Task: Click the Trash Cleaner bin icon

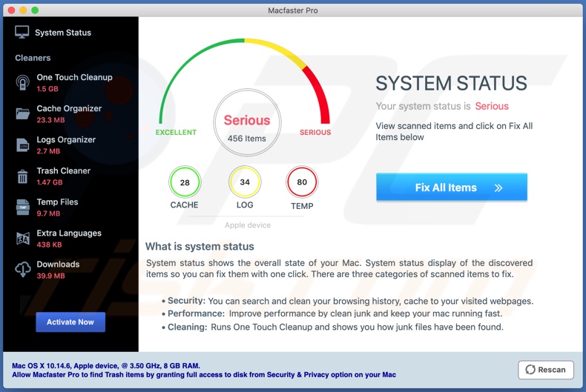Action: point(22,176)
